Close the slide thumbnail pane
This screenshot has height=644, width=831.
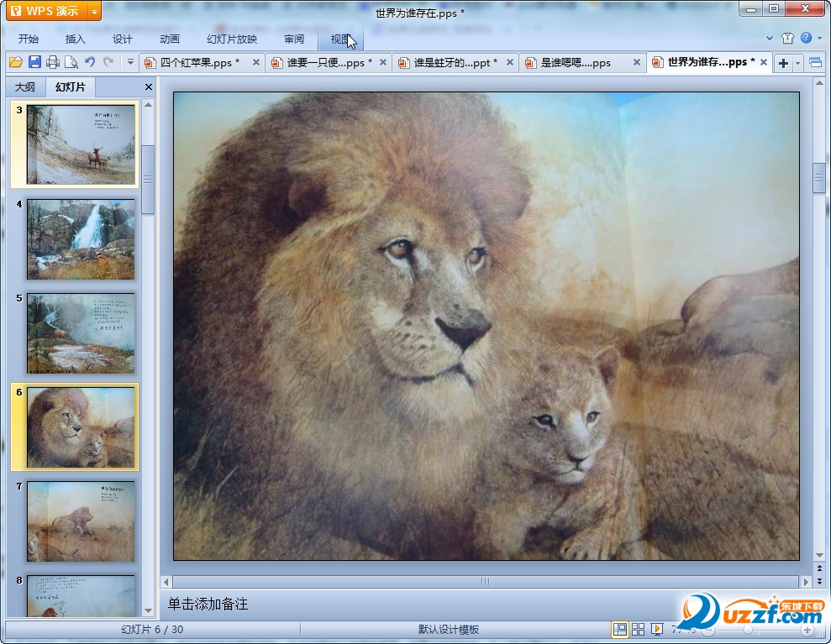click(x=149, y=86)
